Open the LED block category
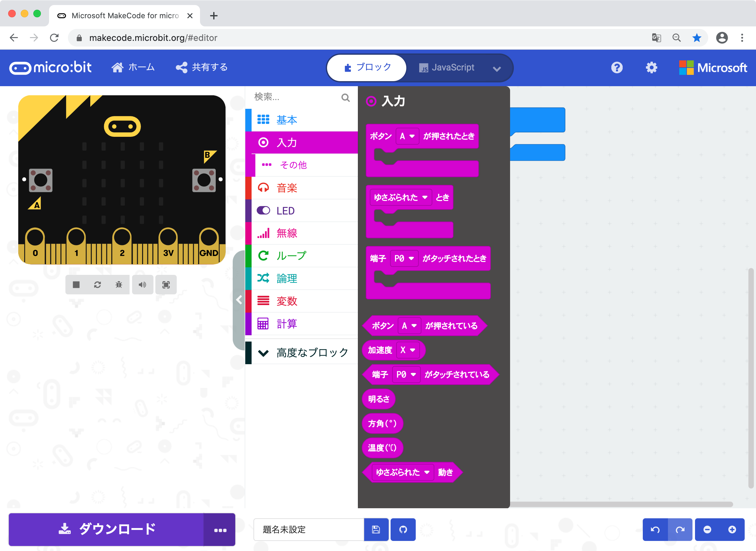Viewport: 756px width, 551px height. 302,210
